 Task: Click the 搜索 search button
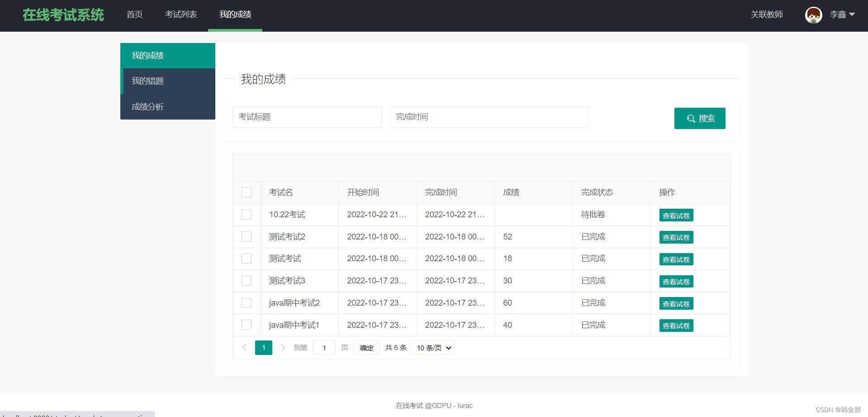point(700,118)
